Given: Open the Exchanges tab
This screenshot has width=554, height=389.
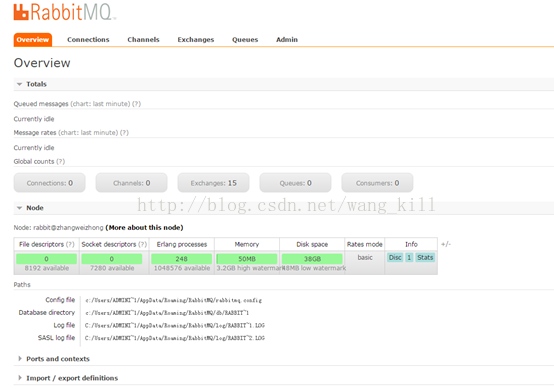Looking at the screenshot, I should pyautogui.click(x=196, y=40).
